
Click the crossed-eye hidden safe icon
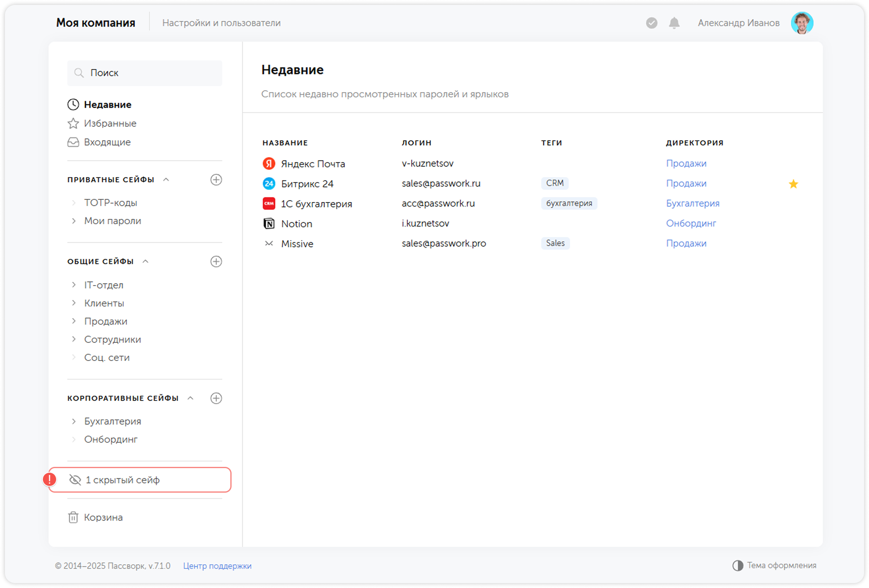click(75, 480)
